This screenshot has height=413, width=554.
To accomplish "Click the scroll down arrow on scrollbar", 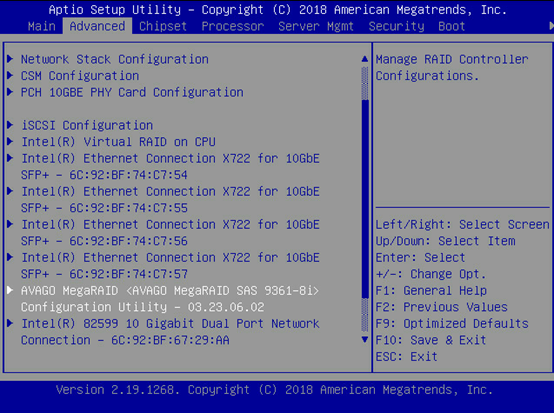I will point(365,340).
